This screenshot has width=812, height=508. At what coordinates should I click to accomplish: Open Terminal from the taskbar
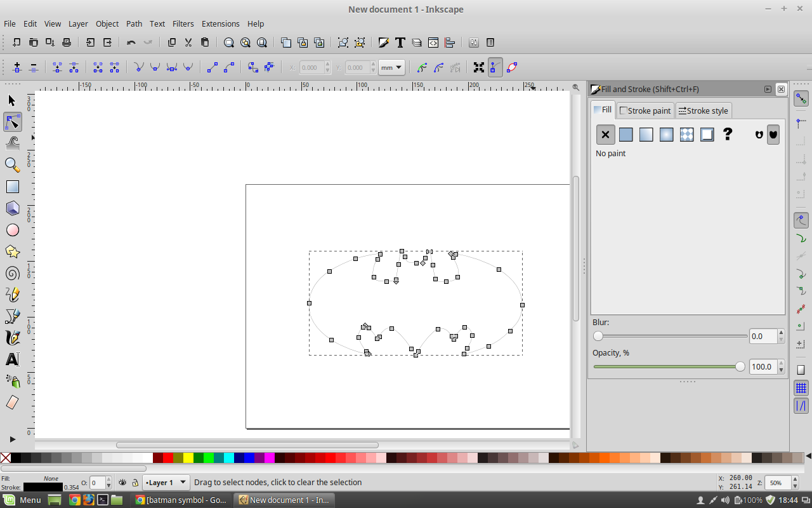102,500
